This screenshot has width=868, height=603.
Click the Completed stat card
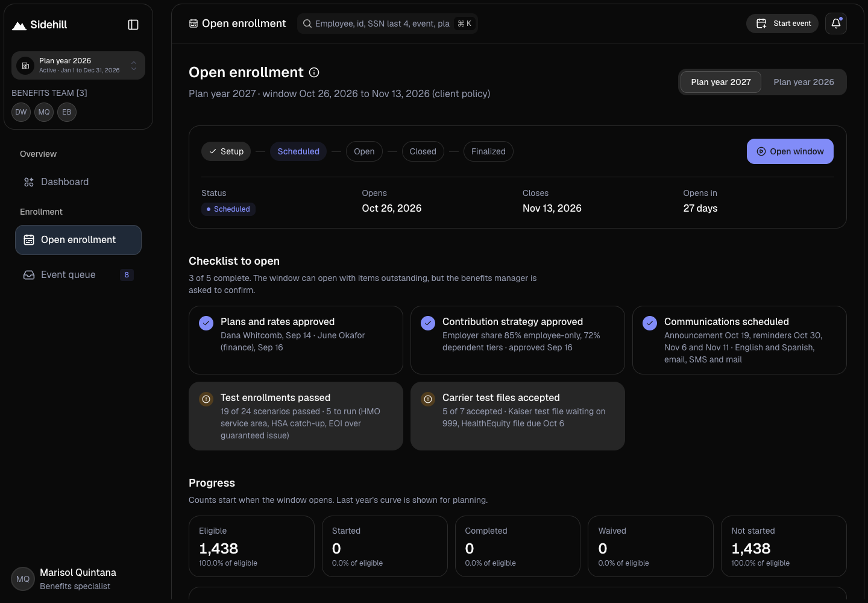click(518, 546)
